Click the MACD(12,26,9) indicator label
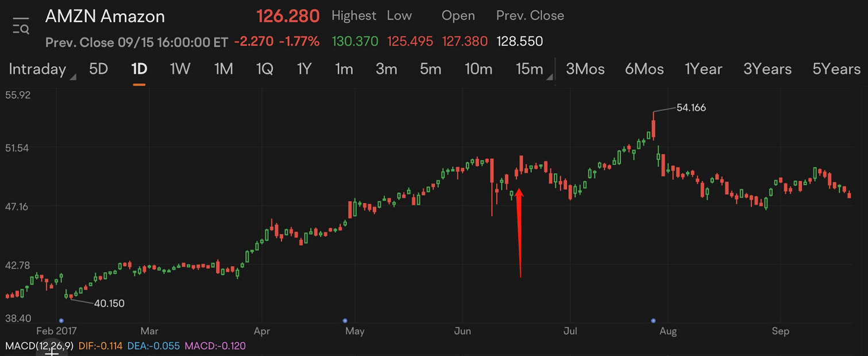The image size is (868, 356). tap(39, 346)
